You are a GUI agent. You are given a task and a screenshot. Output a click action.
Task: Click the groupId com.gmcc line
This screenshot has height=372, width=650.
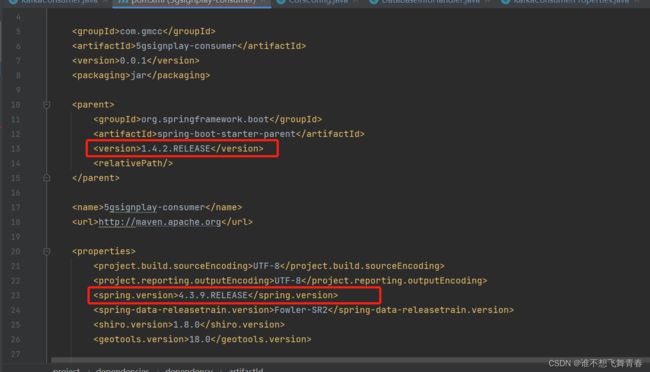tap(143, 31)
